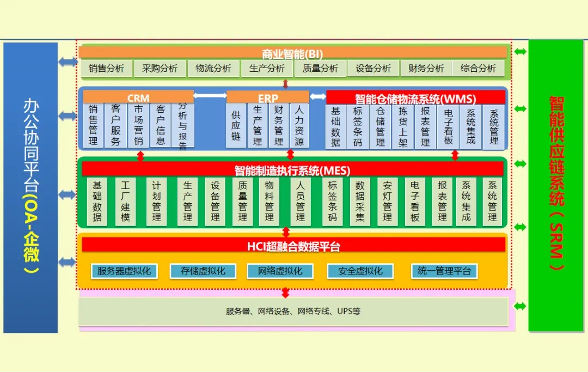Select 安灯管理 under MES
588x372 pixels.
pos(388,202)
